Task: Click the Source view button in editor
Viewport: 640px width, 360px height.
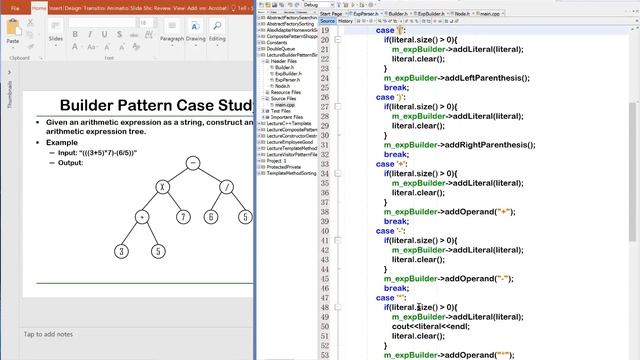Action: point(327,21)
